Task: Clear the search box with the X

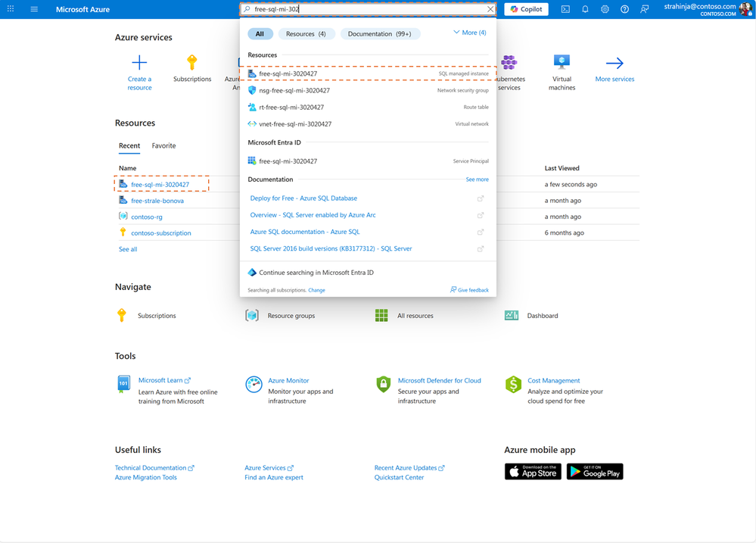Action: coord(490,9)
